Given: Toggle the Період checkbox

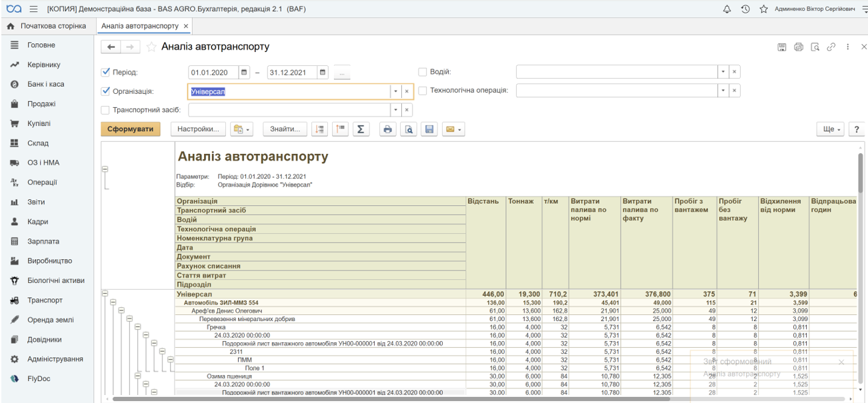Looking at the screenshot, I should pyautogui.click(x=105, y=72).
